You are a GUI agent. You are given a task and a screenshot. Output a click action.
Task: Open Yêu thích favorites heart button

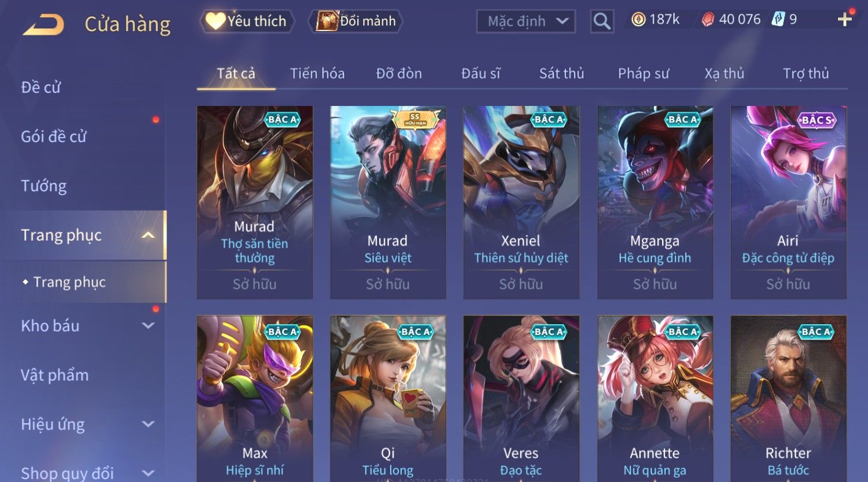(x=247, y=21)
